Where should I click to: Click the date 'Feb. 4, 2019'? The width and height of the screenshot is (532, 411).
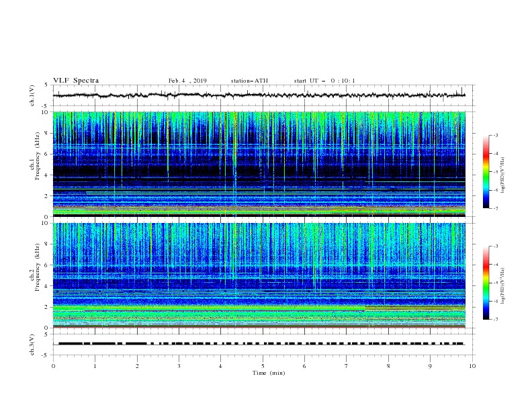point(187,81)
